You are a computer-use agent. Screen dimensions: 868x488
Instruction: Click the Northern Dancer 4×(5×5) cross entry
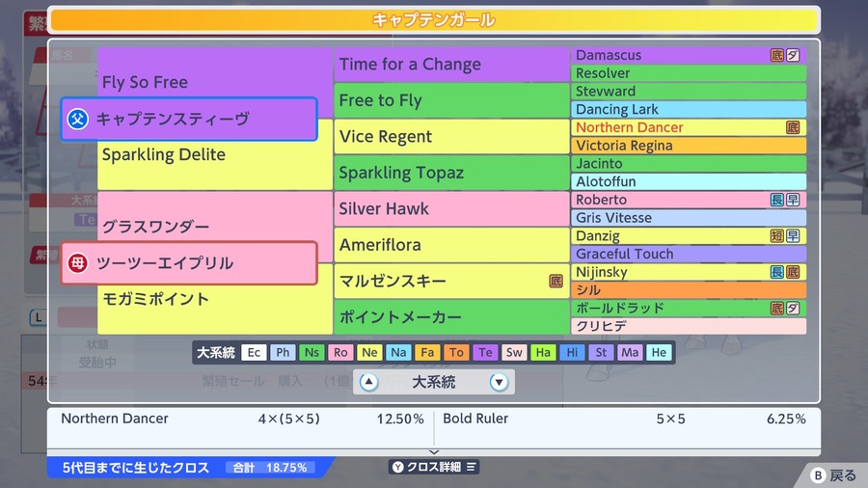(x=242, y=419)
